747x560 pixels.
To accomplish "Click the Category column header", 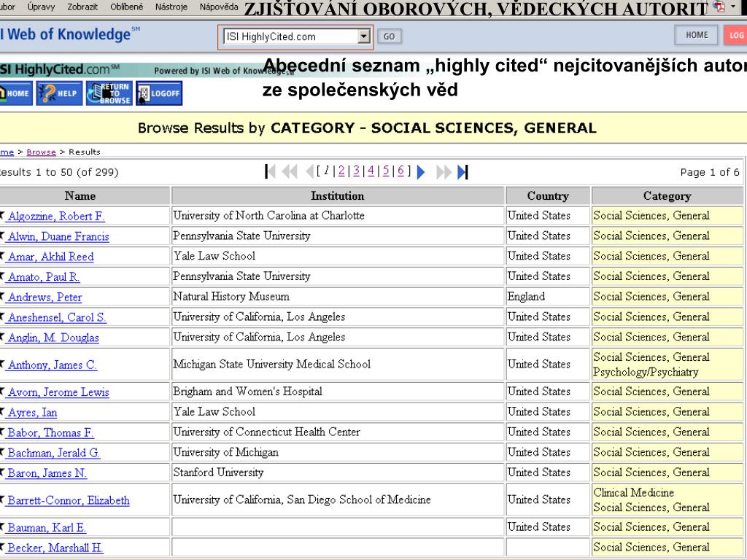I will click(x=667, y=195).
